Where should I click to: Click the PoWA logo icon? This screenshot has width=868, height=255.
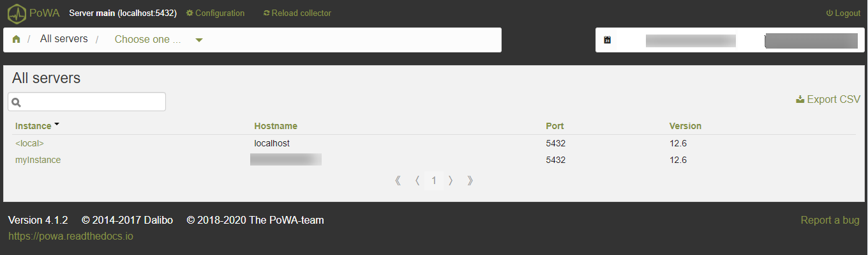click(x=17, y=13)
